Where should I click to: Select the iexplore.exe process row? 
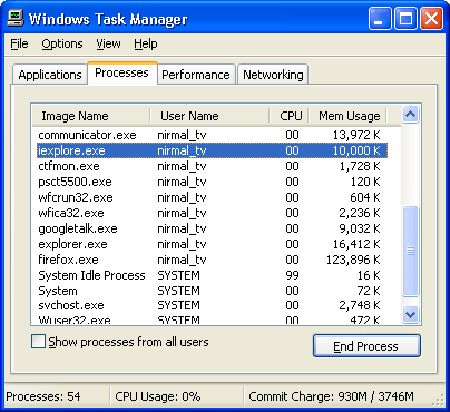(x=212, y=151)
